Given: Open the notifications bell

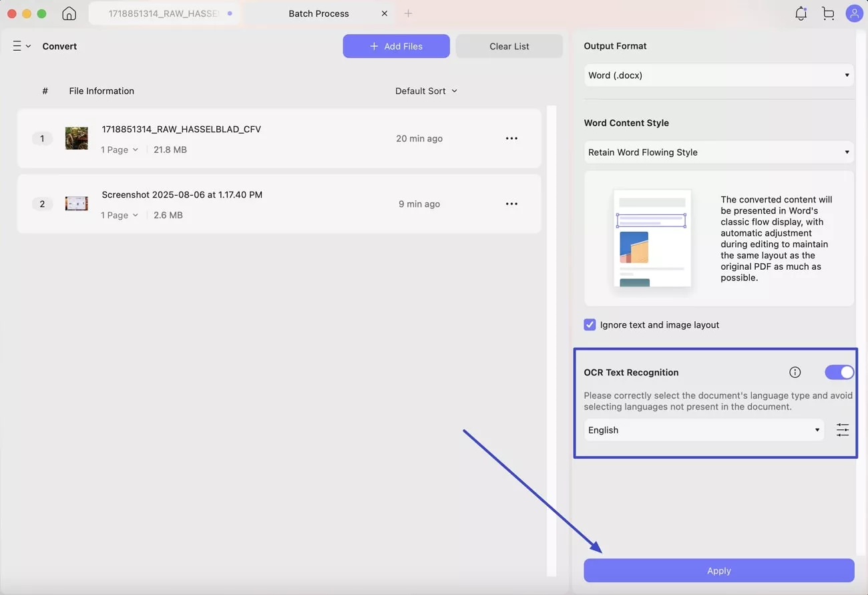Looking at the screenshot, I should [801, 13].
